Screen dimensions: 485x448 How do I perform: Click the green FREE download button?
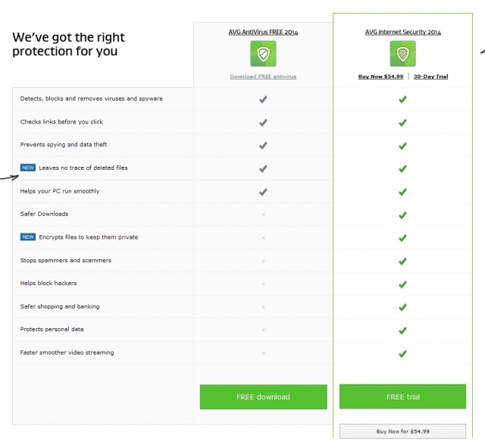tap(264, 397)
